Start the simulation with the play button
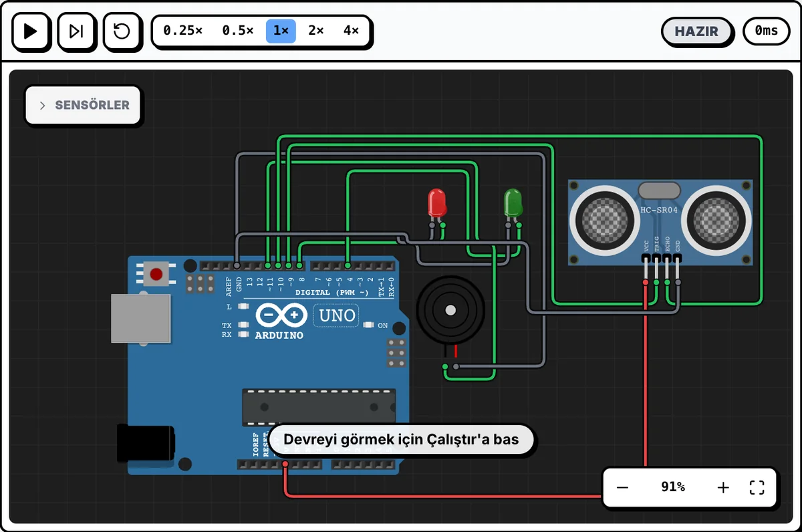The width and height of the screenshot is (802, 532). [31, 31]
